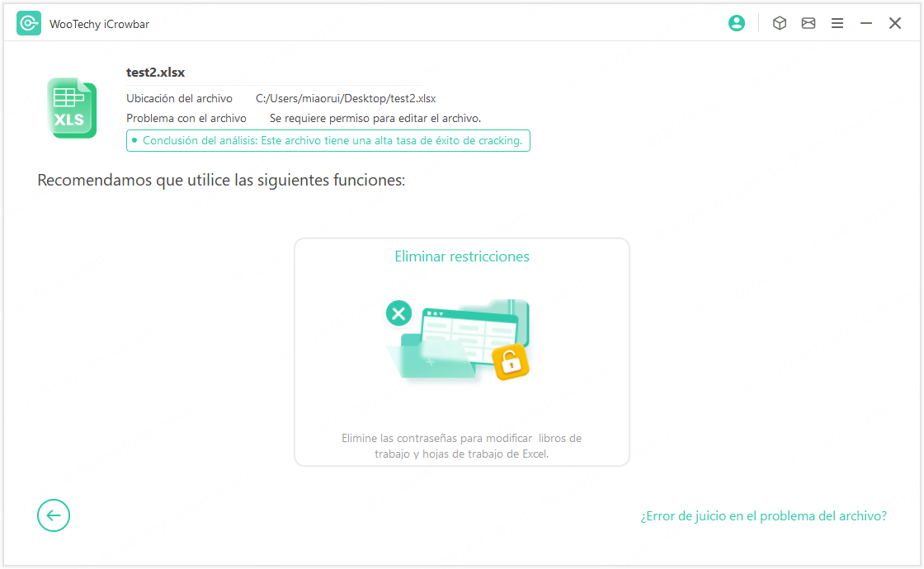
Task: Click the WooTechy iCrowbar title text
Action: click(x=99, y=24)
